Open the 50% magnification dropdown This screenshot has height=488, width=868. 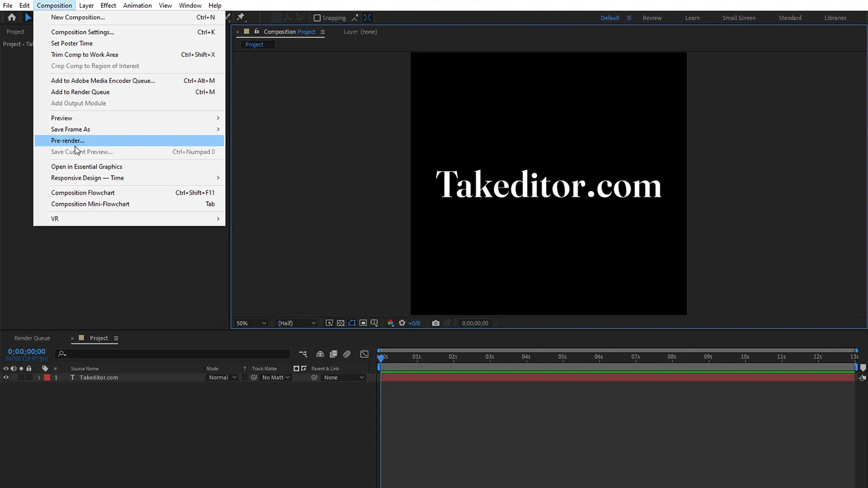click(x=251, y=323)
